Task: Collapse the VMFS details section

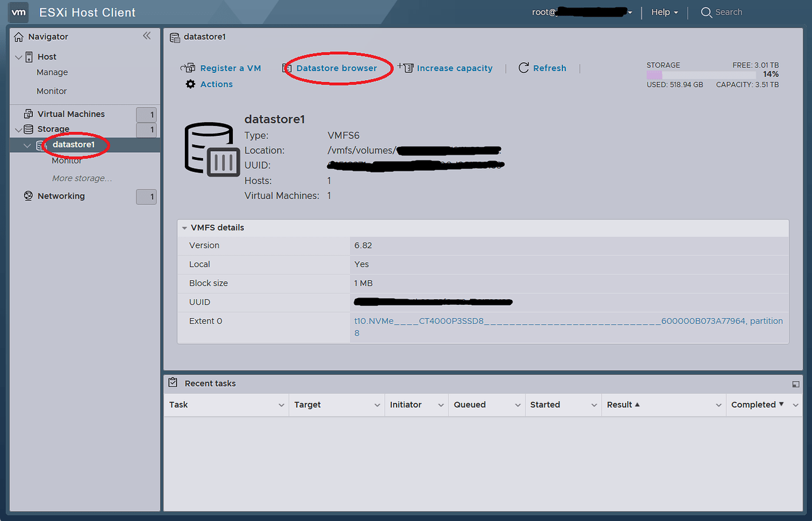Action: pyautogui.click(x=184, y=228)
